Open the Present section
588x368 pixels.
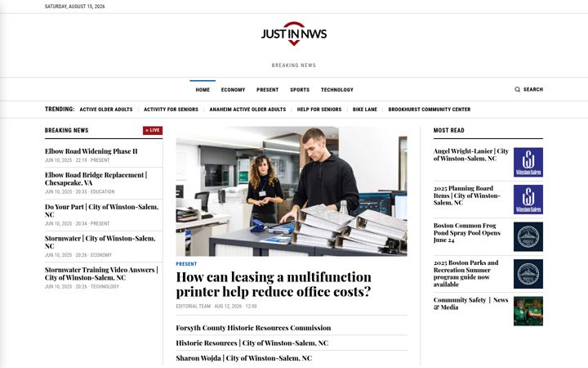pyautogui.click(x=267, y=90)
